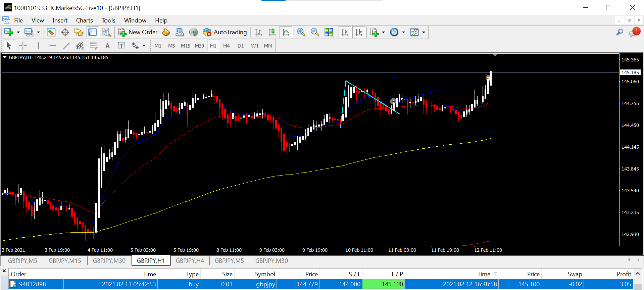The image size is (644, 290).
Task: Select order 94012898 row
Action: 321,284
